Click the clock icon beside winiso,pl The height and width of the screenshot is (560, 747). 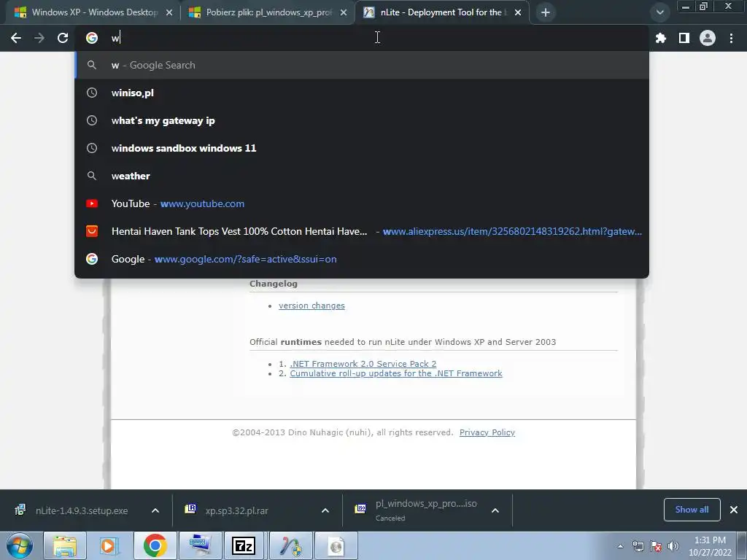pyautogui.click(x=92, y=93)
